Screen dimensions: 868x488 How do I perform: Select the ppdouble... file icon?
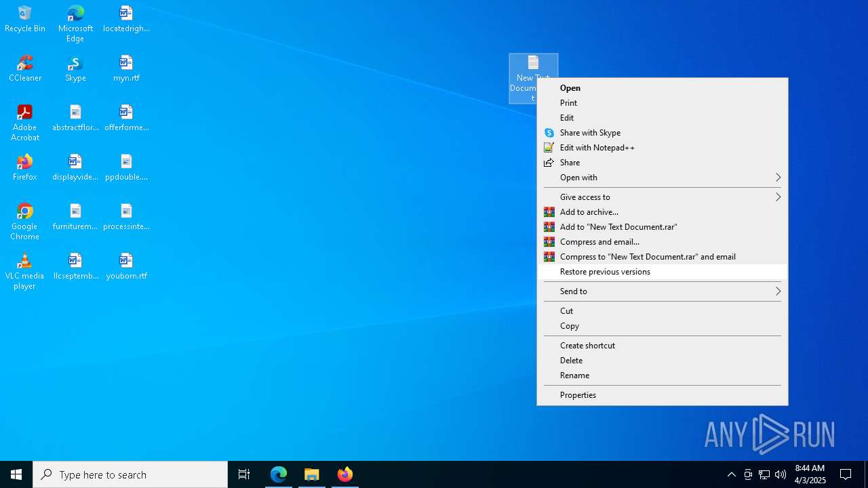pos(126,167)
